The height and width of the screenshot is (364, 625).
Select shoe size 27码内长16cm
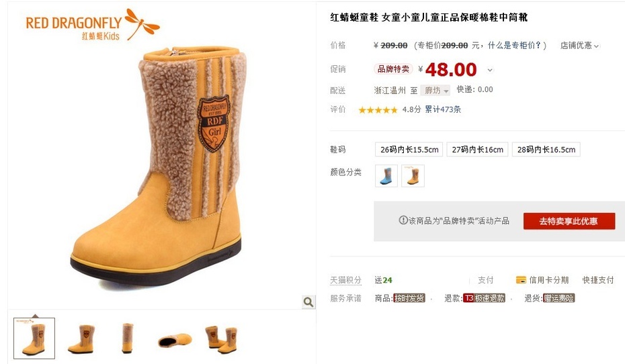click(478, 150)
